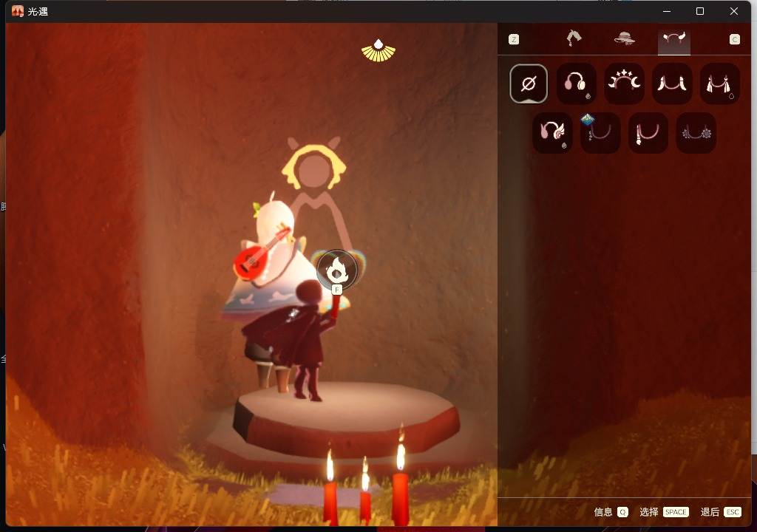Maximize the 光遇 game window
This screenshot has height=532, width=757.
[700, 11]
